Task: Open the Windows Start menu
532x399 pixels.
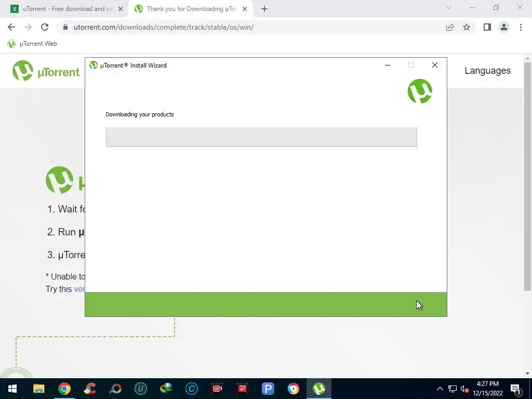Action: (x=12, y=389)
